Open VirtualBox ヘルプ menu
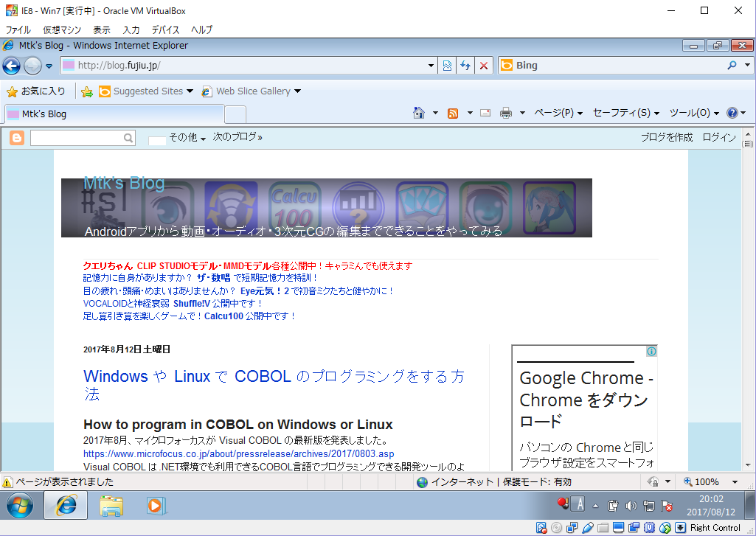Viewport: 756px width, 536px height. [201, 30]
